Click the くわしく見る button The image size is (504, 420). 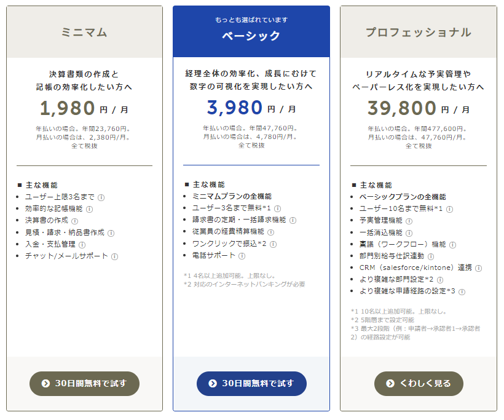coord(419,384)
